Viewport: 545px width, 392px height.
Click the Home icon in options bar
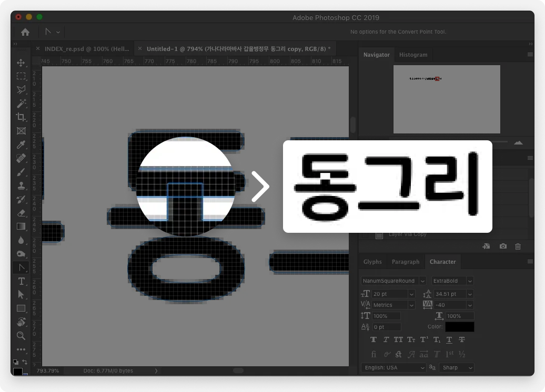tap(25, 32)
